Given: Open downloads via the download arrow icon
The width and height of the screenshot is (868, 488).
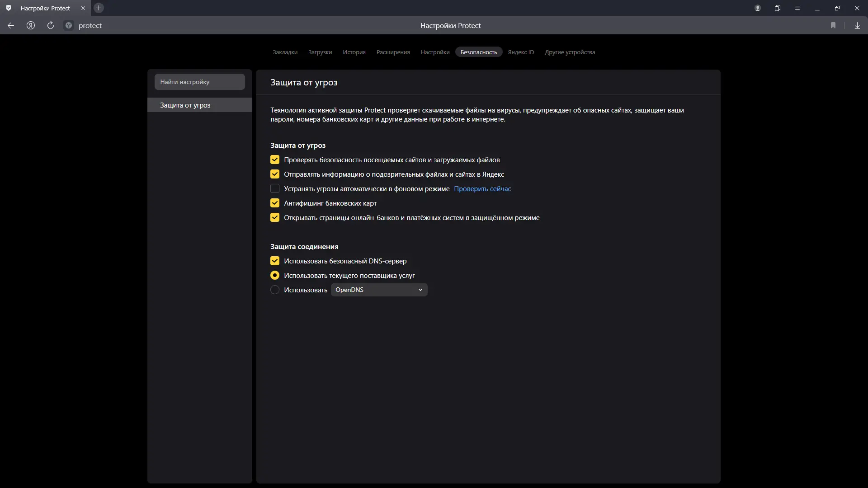Looking at the screenshot, I should (x=857, y=26).
